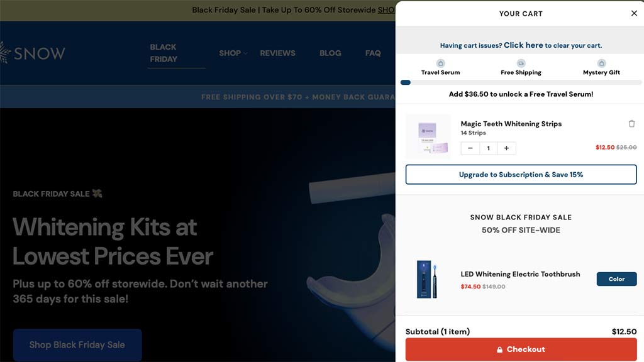Image resolution: width=644 pixels, height=362 pixels.
Task: Click the Mystery Gift reward icon
Action: [x=601, y=63]
